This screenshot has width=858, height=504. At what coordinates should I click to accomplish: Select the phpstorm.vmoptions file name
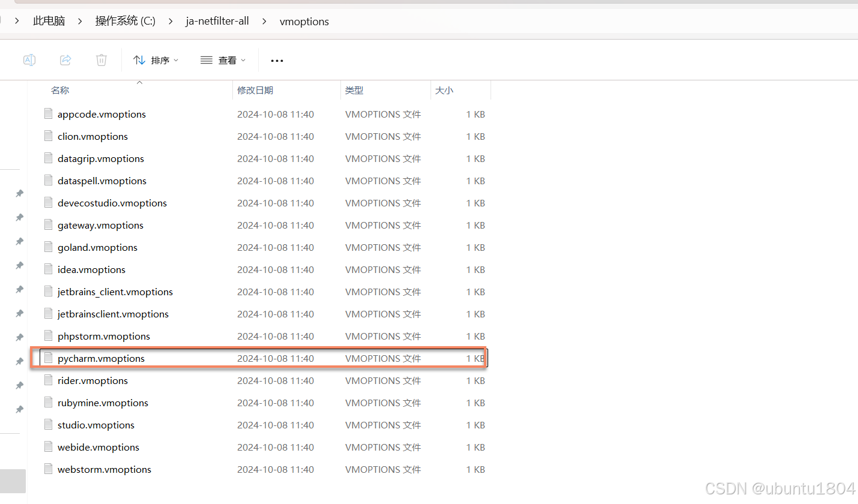(x=104, y=336)
